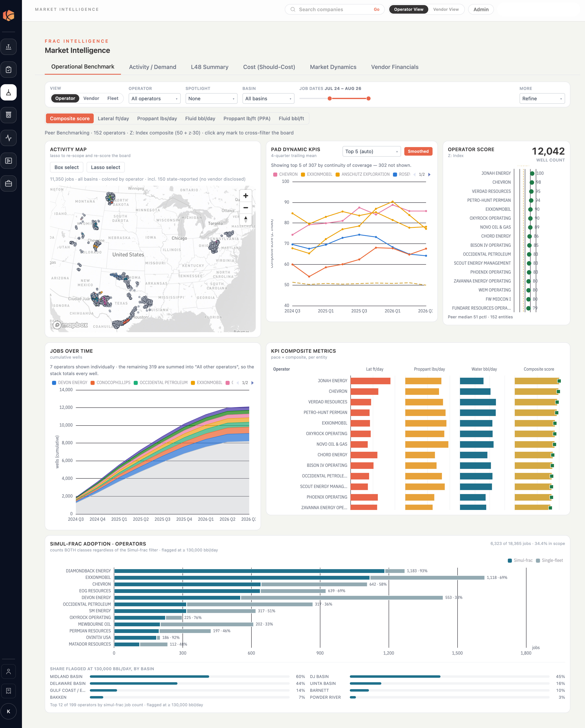The image size is (585, 728).
Task: Go to next Jobs Over Time legend page
Action: pyautogui.click(x=252, y=383)
